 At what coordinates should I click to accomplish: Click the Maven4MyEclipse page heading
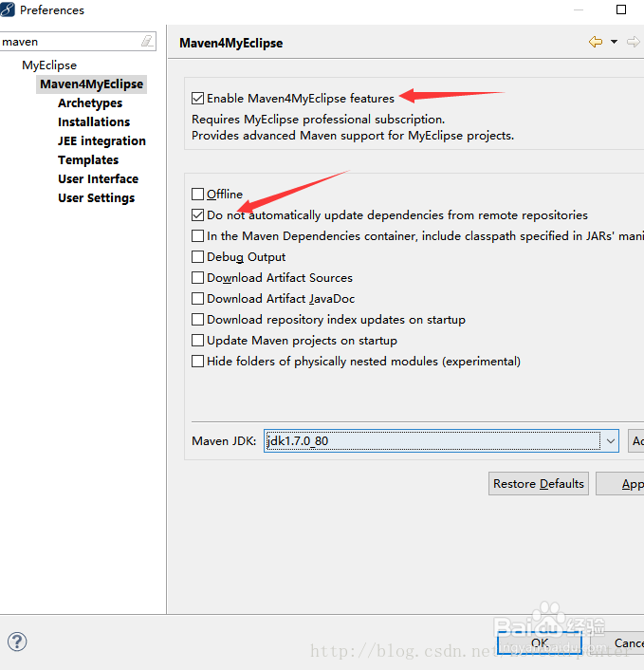[231, 43]
